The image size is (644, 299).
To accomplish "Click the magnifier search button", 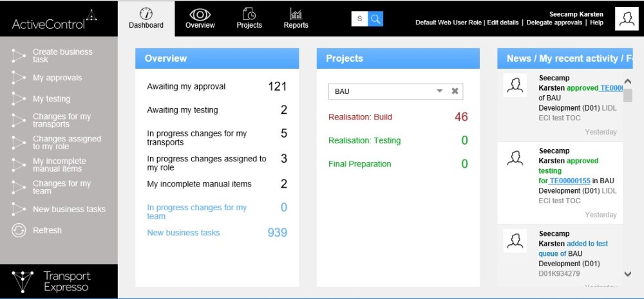I will (375, 19).
